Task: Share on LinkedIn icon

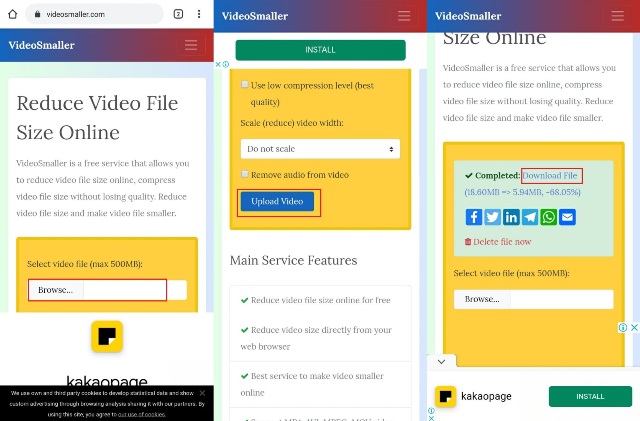Action: coord(511,217)
